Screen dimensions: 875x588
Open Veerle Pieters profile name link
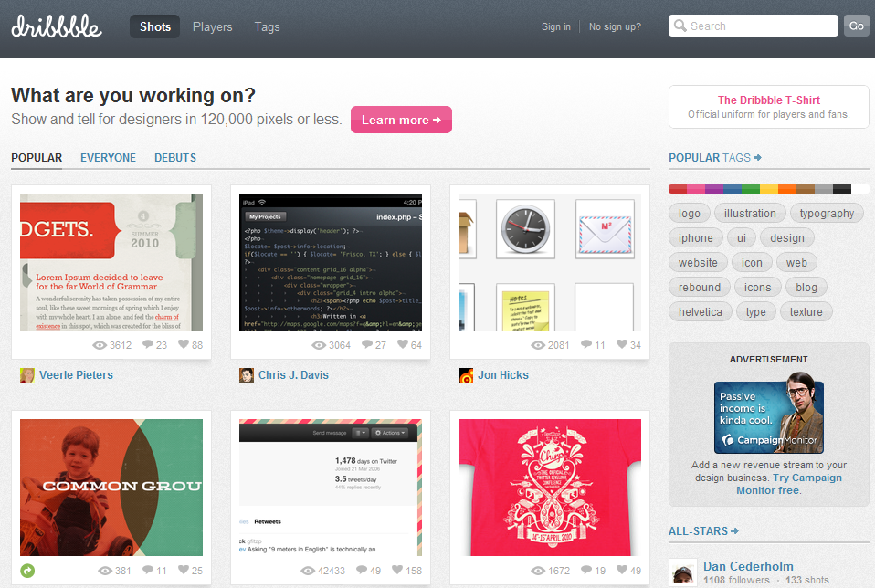[x=76, y=375]
